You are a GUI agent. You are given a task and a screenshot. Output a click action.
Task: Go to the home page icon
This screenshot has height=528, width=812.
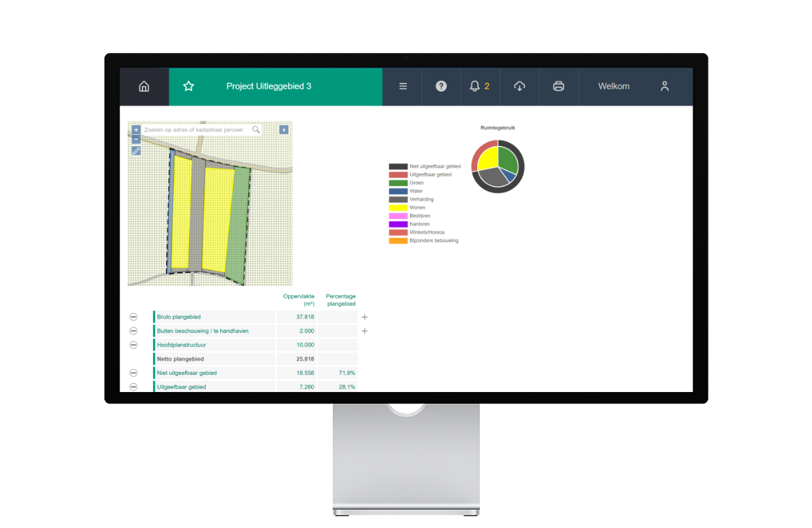pyautogui.click(x=144, y=86)
